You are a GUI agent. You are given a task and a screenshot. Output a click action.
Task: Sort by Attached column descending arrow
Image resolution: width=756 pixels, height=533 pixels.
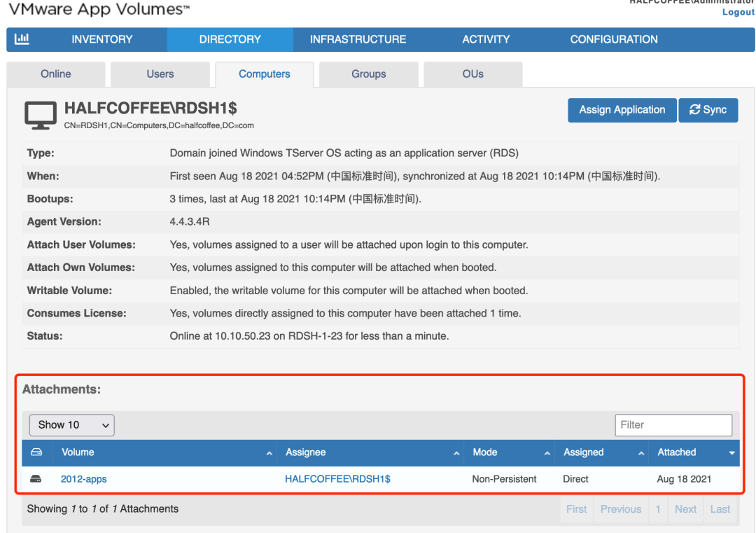(x=731, y=453)
